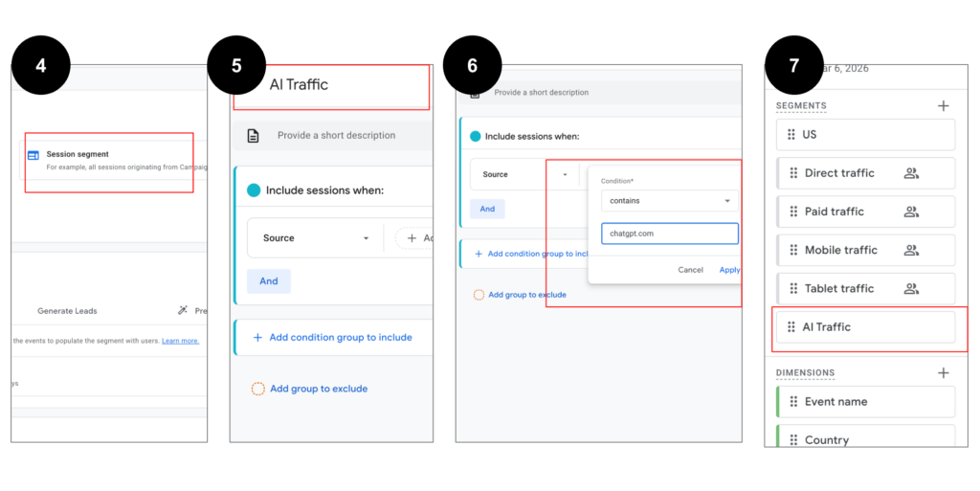Click the drag handle of the US segment

click(x=791, y=135)
